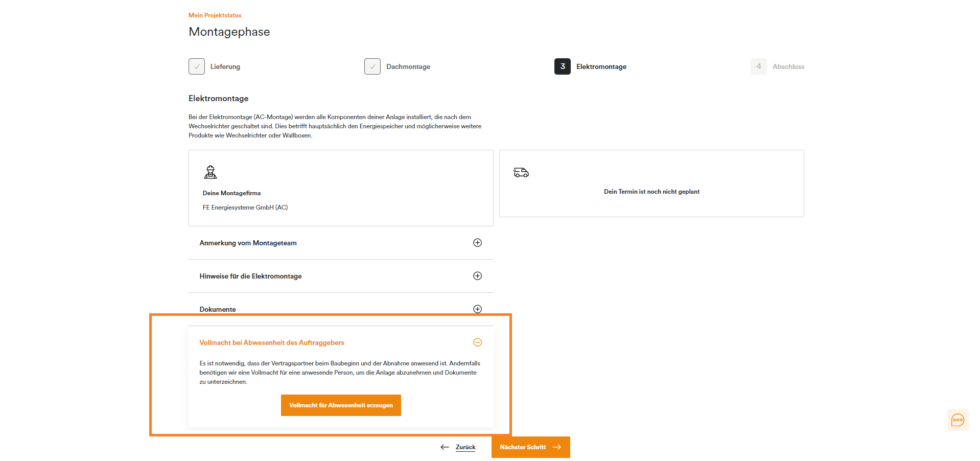The height and width of the screenshot is (461, 980).
Task: Expand Anmerkung vom Montageteam plus icon
Action: pyautogui.click(x=477, y=243)
